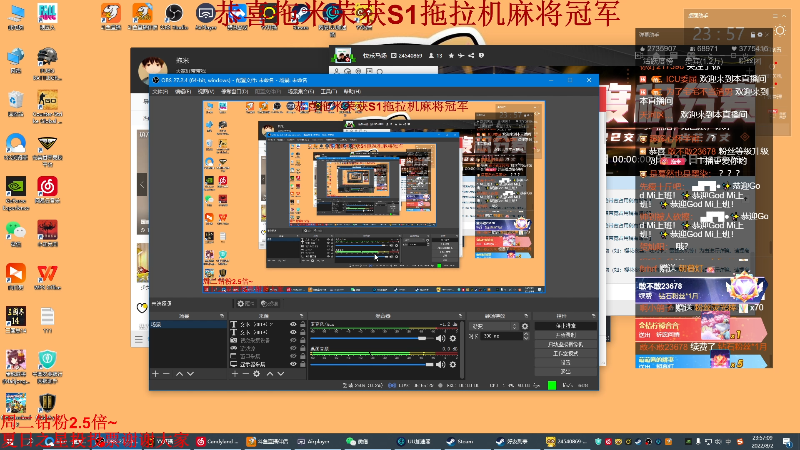Screen dimensions: 800x450
Task: Open OBS Studio desktop shortcut
Action: pyautogui.click(x=174, y=16)
